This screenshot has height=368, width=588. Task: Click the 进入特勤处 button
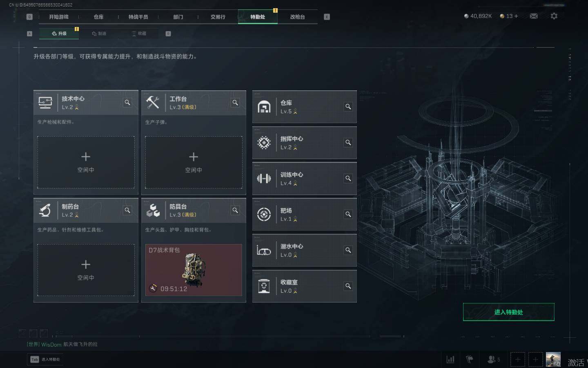508,312
